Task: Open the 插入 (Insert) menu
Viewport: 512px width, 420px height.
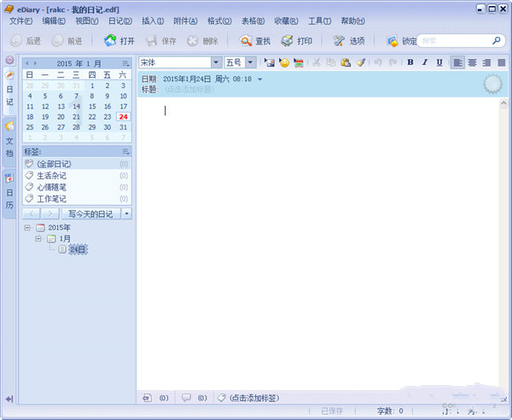Action: click(x=153, y=20)
